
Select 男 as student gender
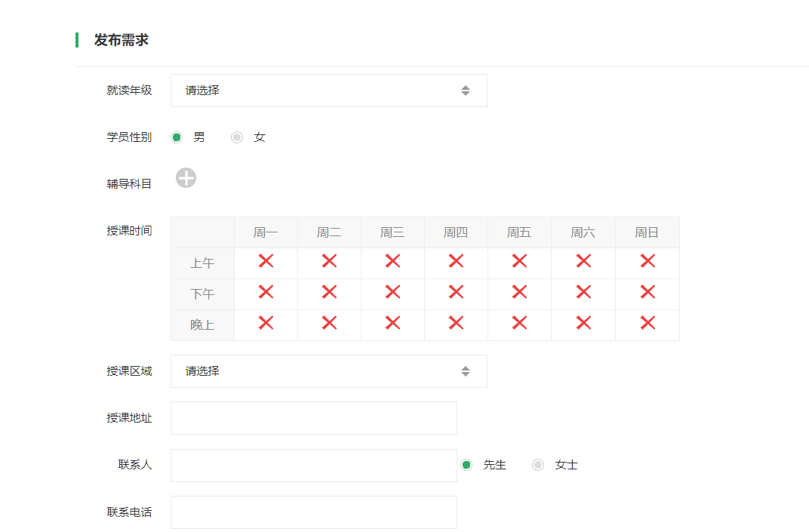tap(177, 137)
